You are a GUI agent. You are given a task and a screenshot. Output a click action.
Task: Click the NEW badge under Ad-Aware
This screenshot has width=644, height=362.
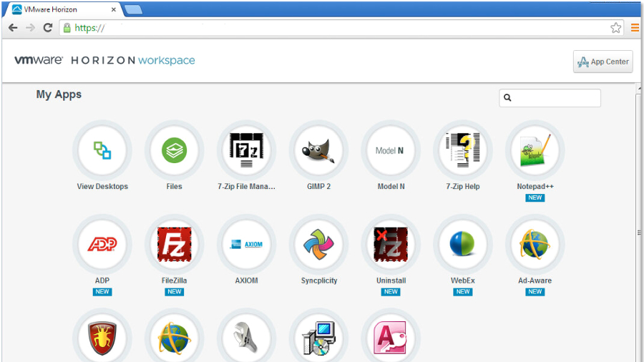535,292
